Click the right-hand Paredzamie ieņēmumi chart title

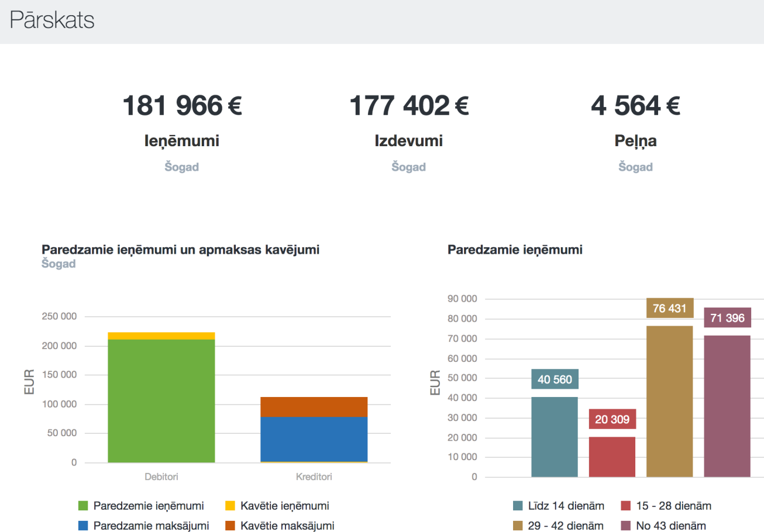(515, 250)
